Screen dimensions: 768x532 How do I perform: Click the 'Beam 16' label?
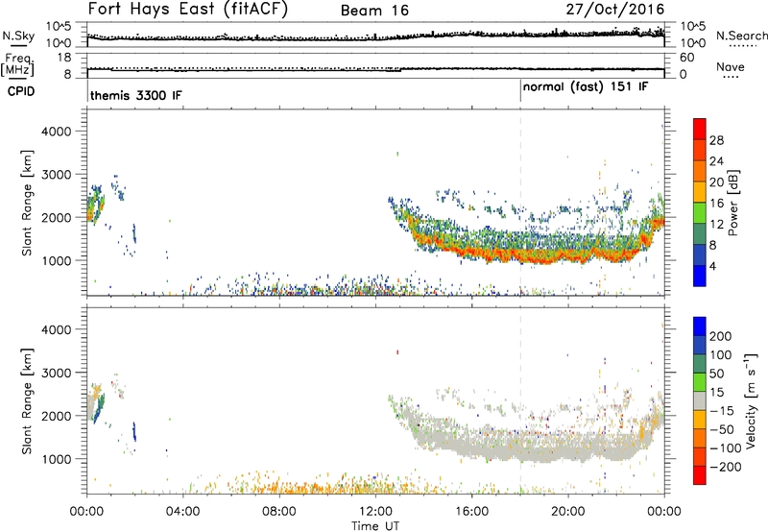374,11
